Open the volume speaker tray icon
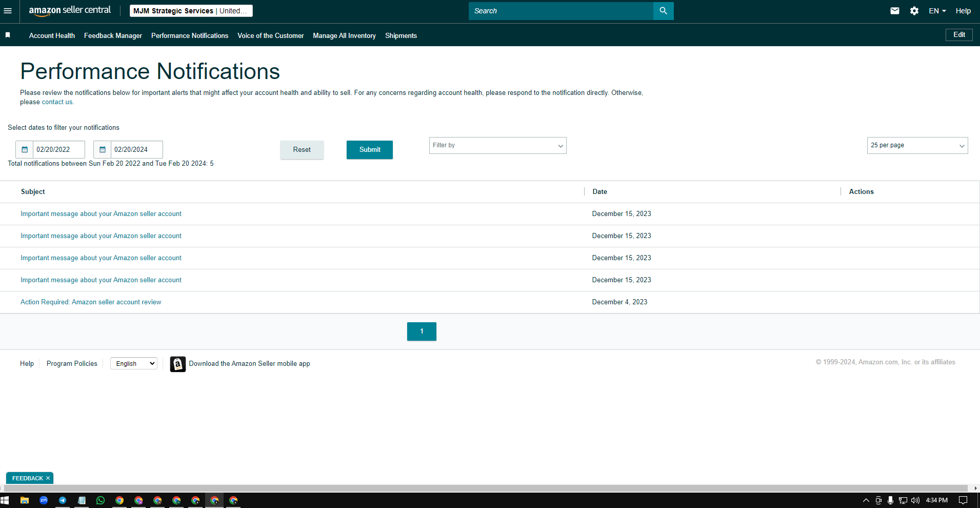The image size is (980, 508). click(x=915, y=500)
